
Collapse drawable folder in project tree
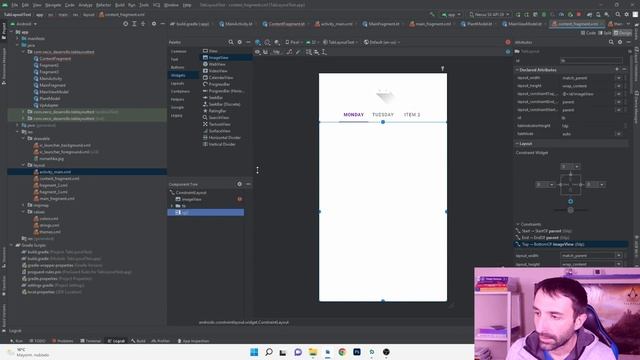click(x=24, y=138)
